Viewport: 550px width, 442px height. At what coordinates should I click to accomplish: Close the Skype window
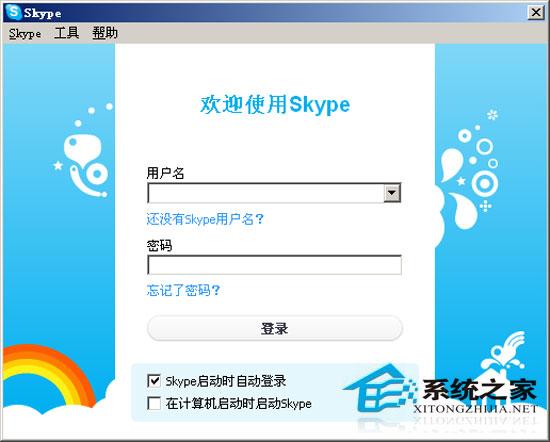[x=536, y=13]
